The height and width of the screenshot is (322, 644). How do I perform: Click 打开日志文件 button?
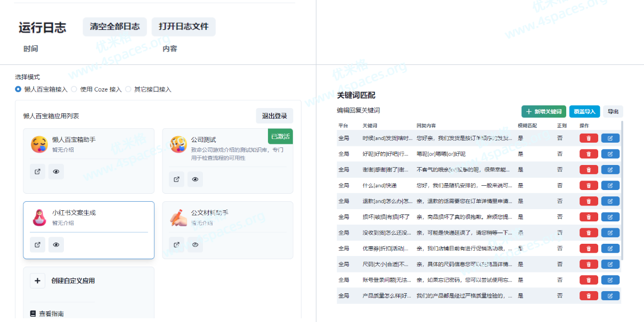click(183, 27)
